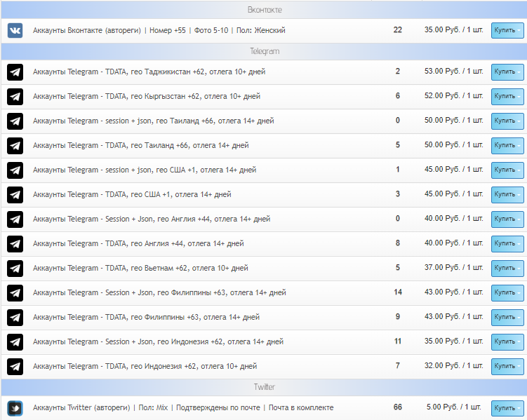Open Аккаунты Вконтакте (автореги) Номер +55 link
527x420 pixels.
(159, 31)
